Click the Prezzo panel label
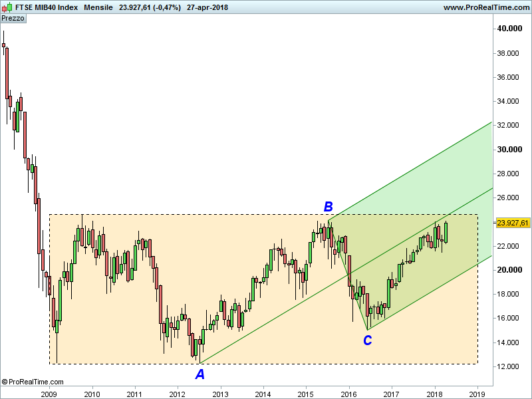The image size is (532, 399). pos(13,19)
